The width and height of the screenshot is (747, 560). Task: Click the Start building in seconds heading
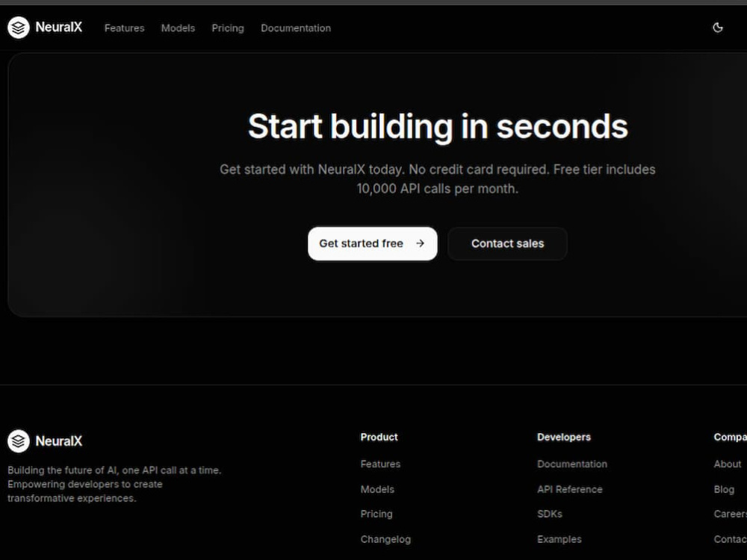point(438,127)
